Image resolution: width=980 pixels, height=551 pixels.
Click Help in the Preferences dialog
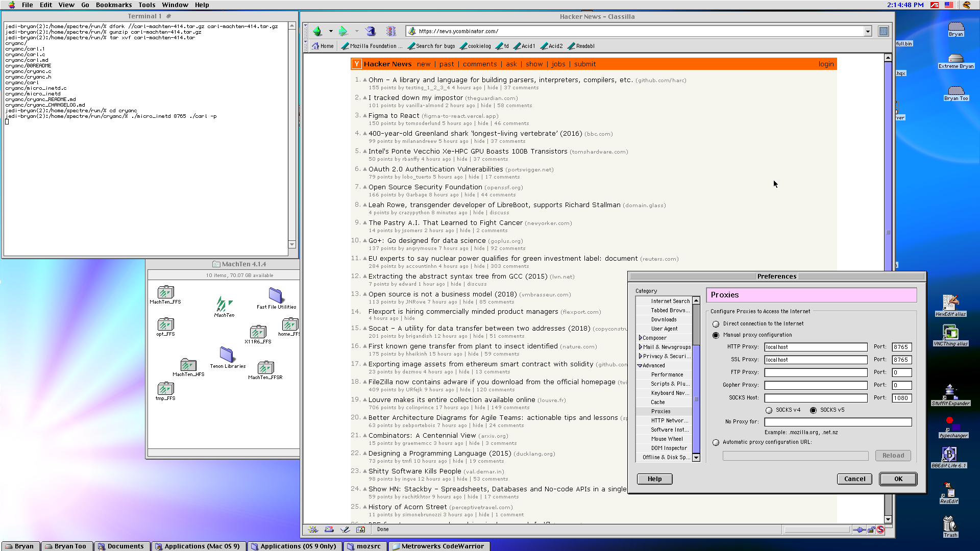tap(654, 479)
